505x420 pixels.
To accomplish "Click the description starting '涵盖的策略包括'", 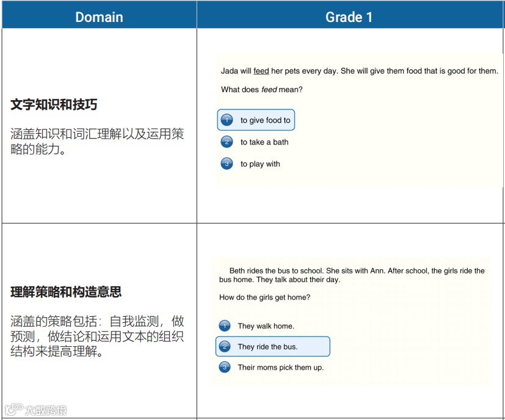I will [97, 336].
